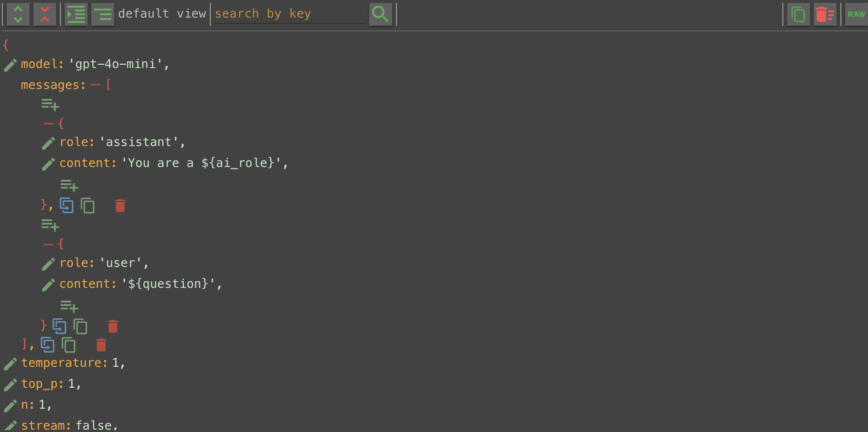Edit the temperature value pencil
This screenshot has height=432, width=868.
pos(10,364)
